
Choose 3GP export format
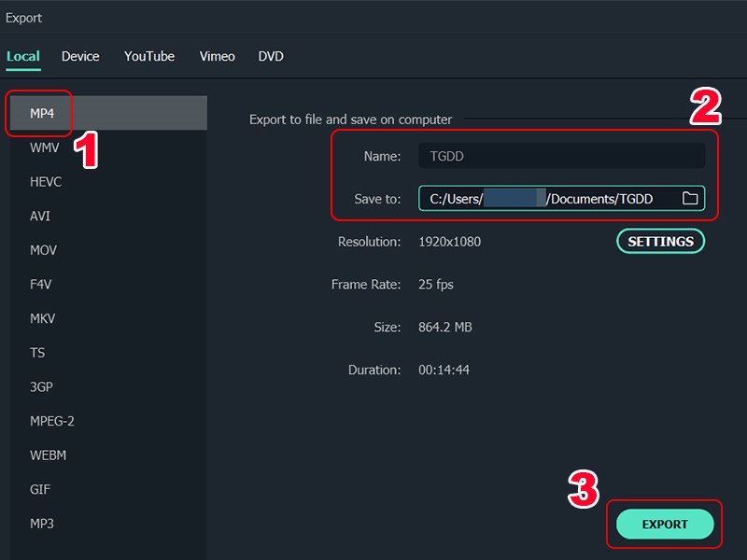pos(108,386)
